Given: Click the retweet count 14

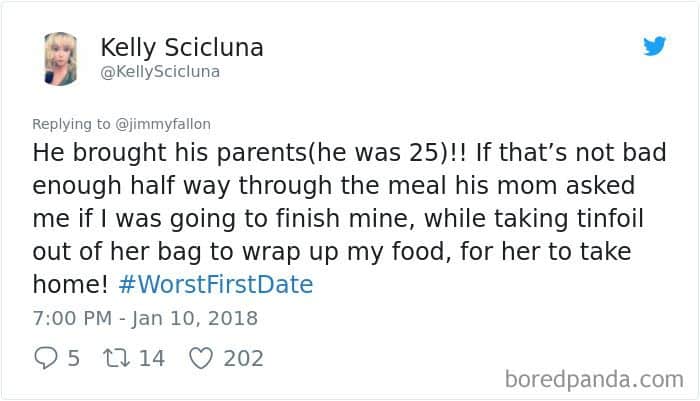Looking at the screenshot, I should point(152,359).
